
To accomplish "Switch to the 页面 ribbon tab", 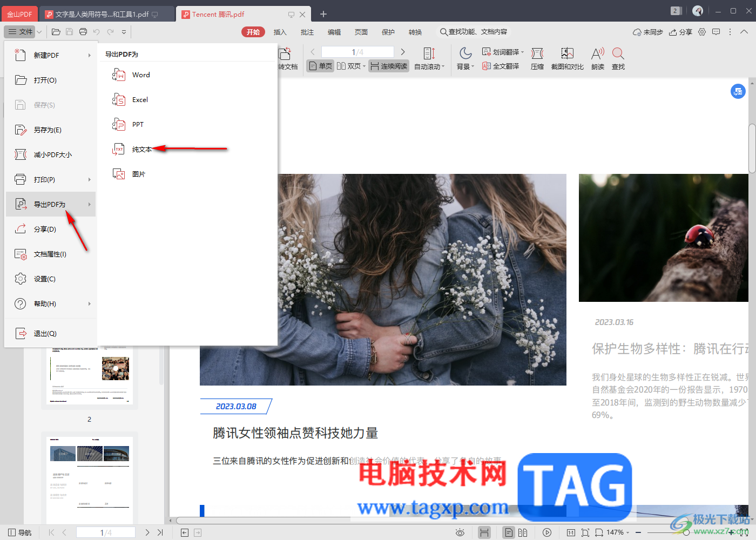I will coord(361,32).
